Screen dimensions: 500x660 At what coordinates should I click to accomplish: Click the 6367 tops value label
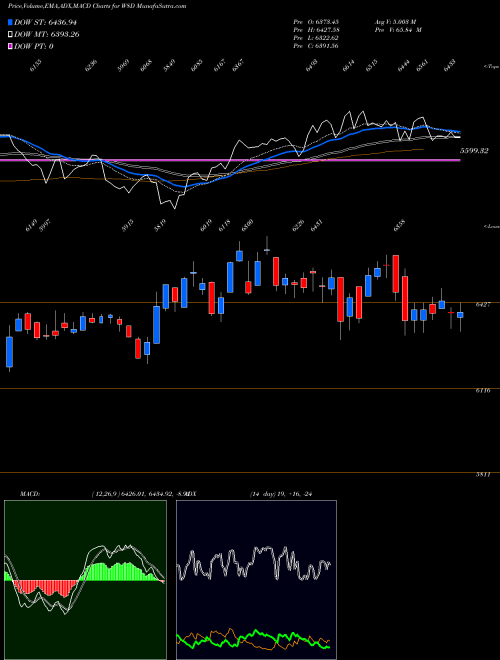pyautogui.click(x=239, y=66)
